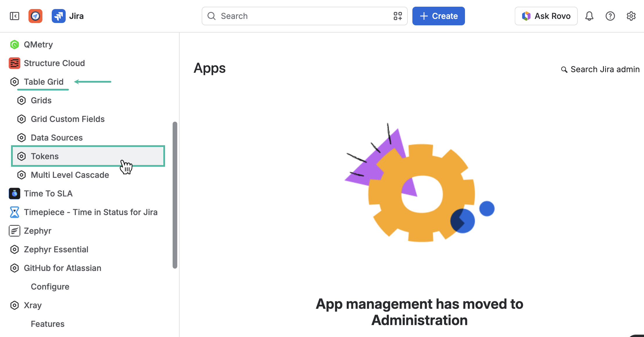Focus the top Search field
Viewport: 644px width, 337px height.
305,16
